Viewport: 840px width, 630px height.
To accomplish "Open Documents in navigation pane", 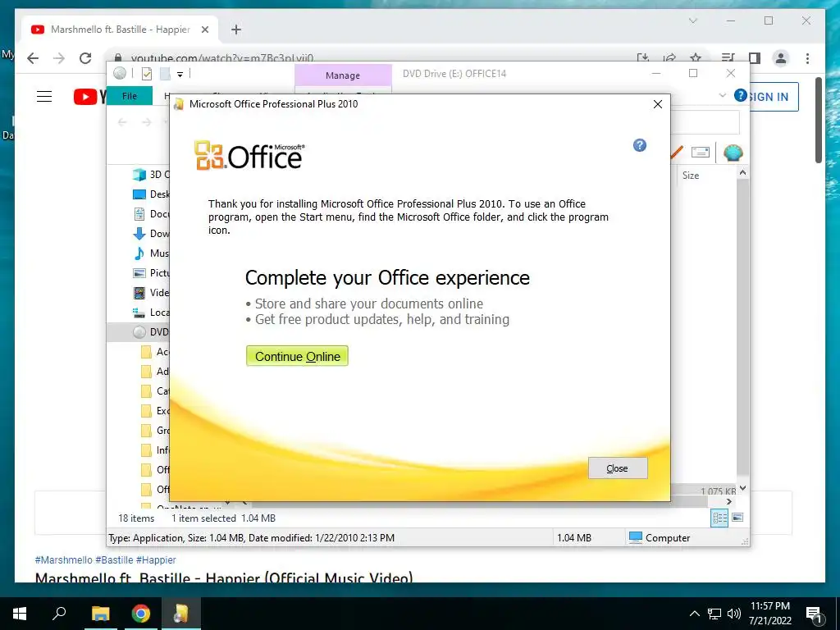I will pyautogui.click(x=152, y=214).
